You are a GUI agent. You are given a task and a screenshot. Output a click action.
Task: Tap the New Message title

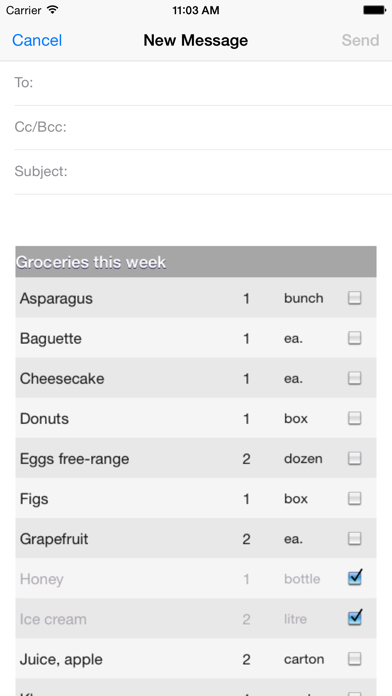click(x=196, y=40)
